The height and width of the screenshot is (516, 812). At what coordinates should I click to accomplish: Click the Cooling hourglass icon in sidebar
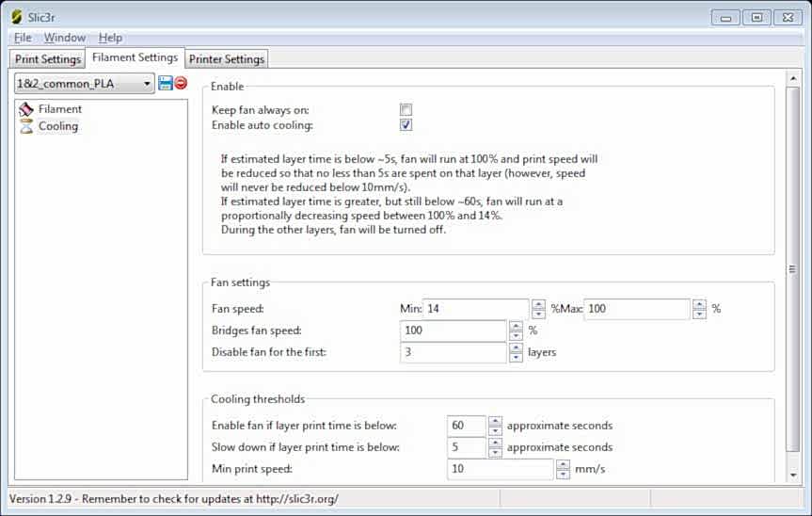point(26,126)
